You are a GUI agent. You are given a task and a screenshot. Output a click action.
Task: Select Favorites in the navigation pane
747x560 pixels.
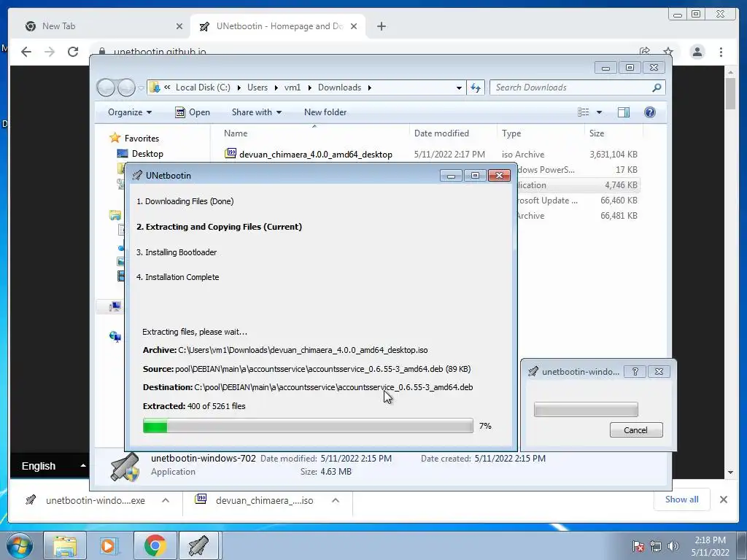tap(142, 139)
